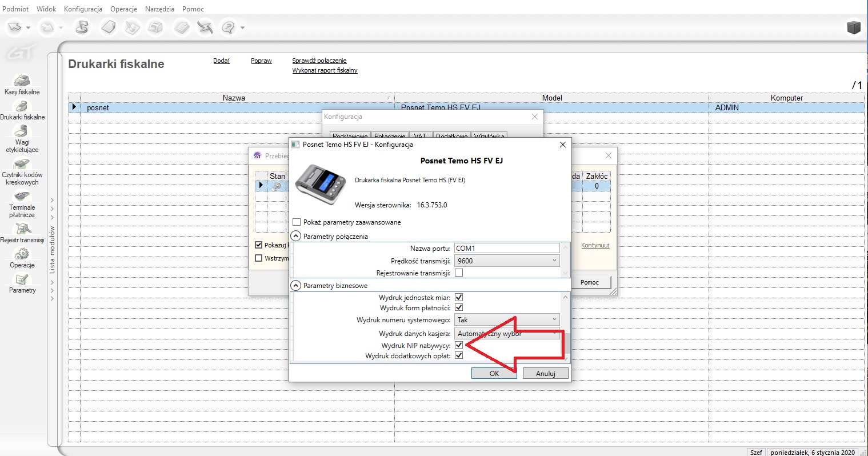
Task: Click the Sprawdź połączenie link
Action: (319, 61)
